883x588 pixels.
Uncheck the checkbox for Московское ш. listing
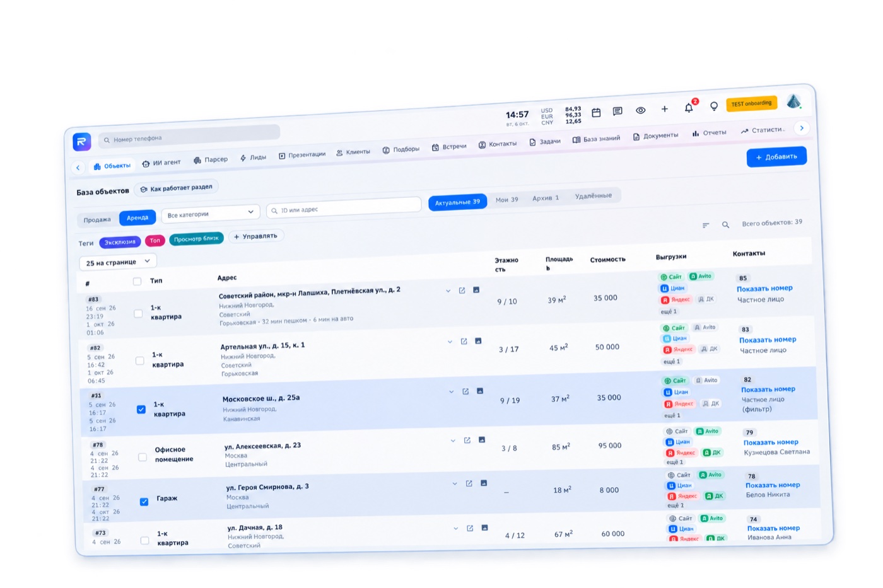click(x=141, y=409)
